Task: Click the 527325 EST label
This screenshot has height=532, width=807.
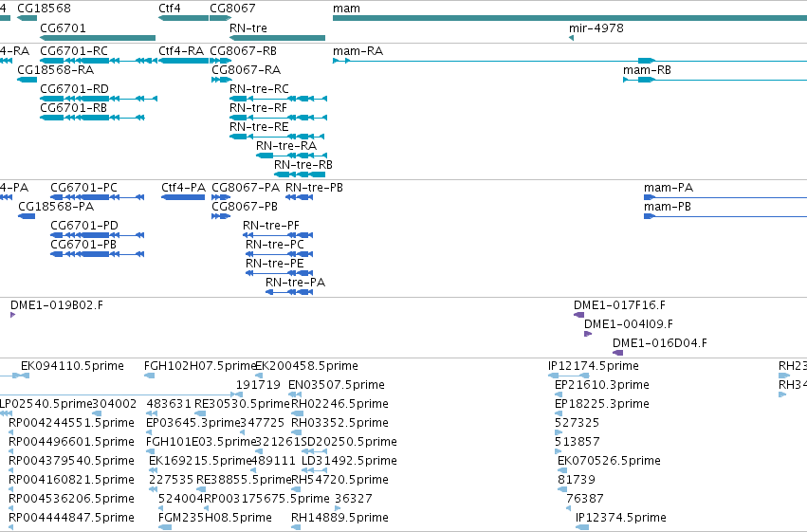Action: point(577,423)
